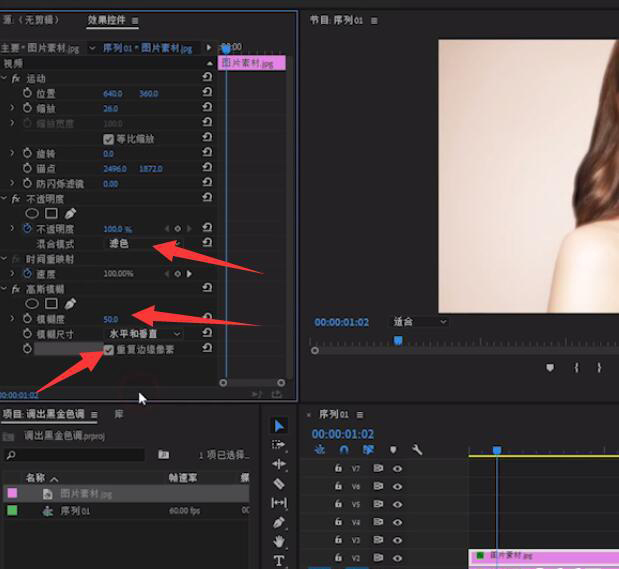Select the Razor tool
This screenshot has width=619, height=569.
click(x=279, y=483)
